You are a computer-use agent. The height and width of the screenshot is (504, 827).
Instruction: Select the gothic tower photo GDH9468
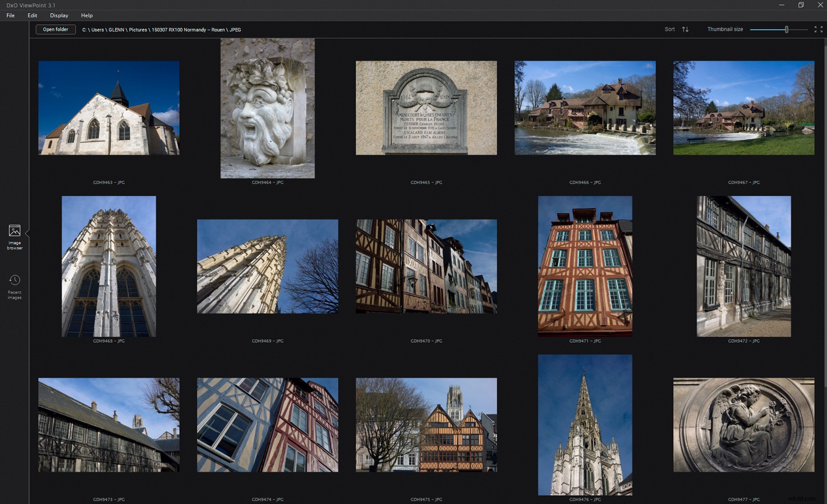pyautogui.click(x=108, y=266)
